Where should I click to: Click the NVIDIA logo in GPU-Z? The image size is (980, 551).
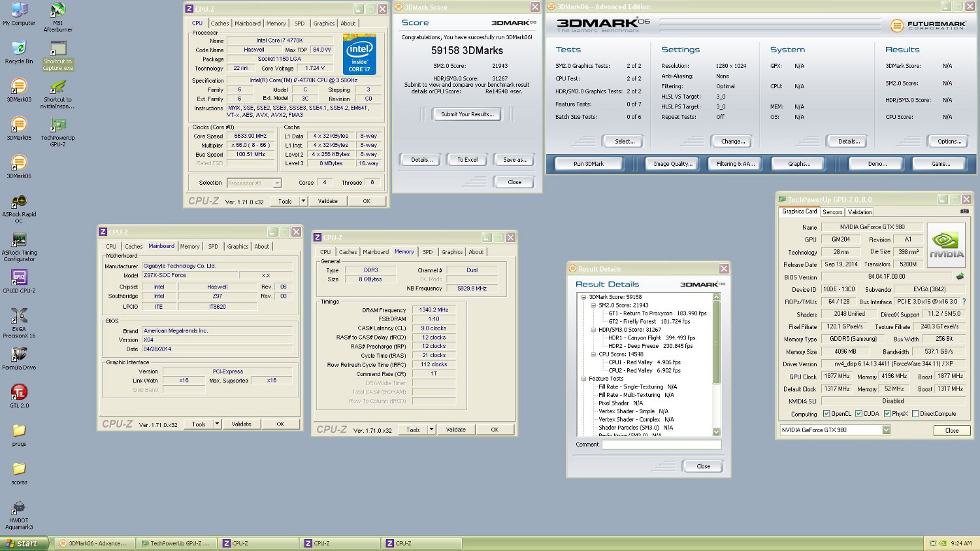946,245
